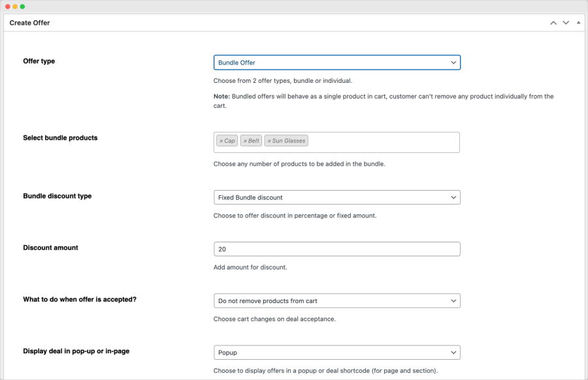Select the Cap product tag
Image resolution: width=588 pixels, height=380 pixels.
coord(230,141)
